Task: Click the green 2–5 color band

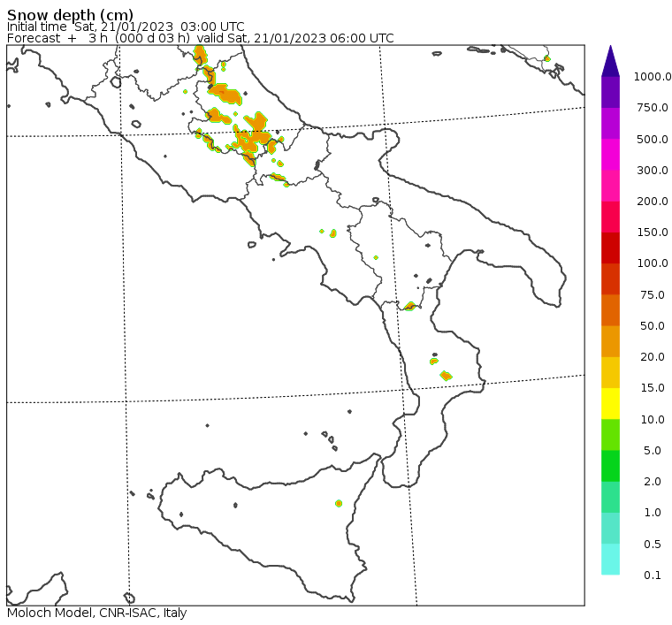Action: click(x=610, y=466)
